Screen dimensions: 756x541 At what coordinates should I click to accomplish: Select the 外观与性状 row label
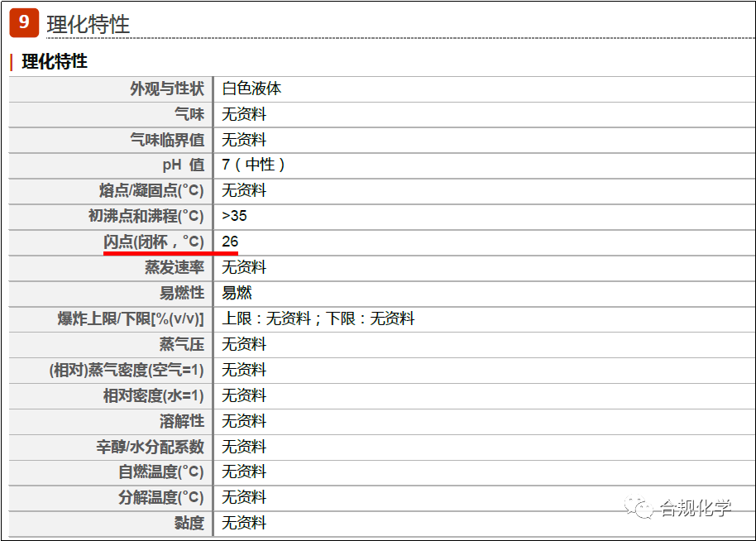167,89
